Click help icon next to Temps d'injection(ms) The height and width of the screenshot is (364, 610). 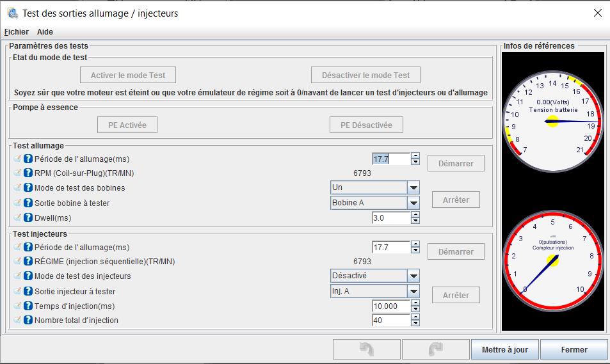[x=28, y=306]
